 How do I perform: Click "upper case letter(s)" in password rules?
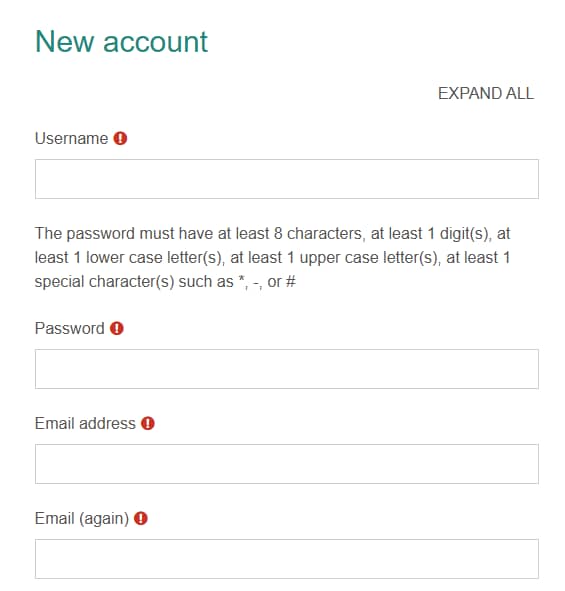(x=369, y=258)
